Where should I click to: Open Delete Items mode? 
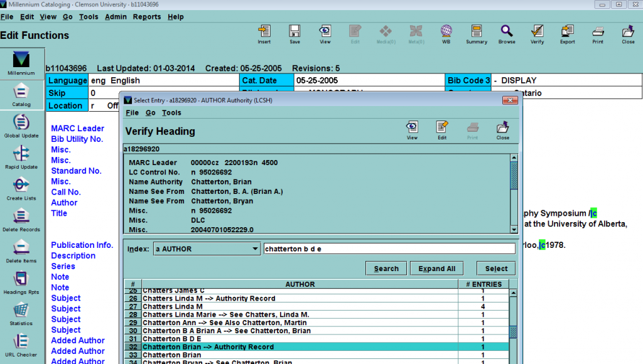tap(21, 252)
